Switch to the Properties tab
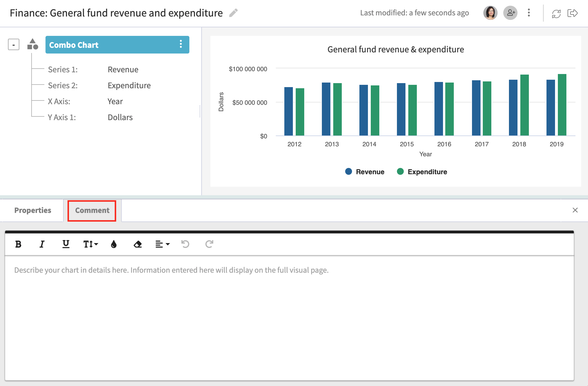 click(32, 210)
